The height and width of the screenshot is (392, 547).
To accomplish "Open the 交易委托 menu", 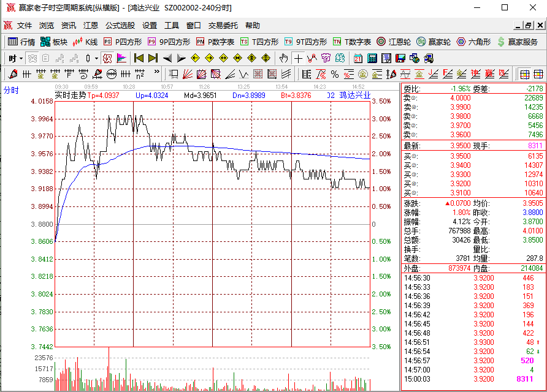I will point(223,26).
